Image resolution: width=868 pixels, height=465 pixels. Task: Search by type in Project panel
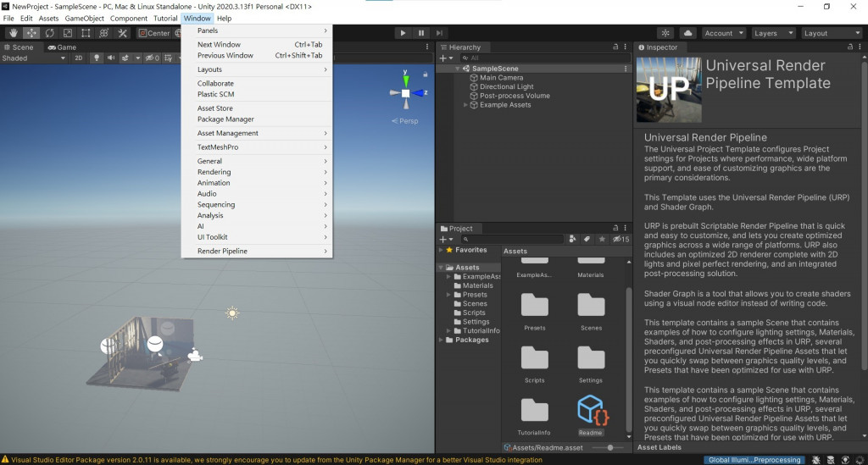click(572, 239)
